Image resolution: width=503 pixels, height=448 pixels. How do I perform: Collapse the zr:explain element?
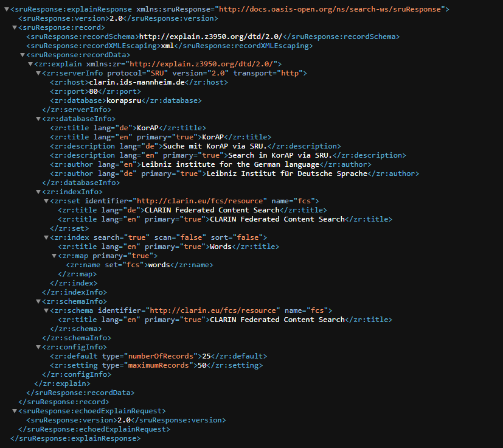(x=30, y=65)
